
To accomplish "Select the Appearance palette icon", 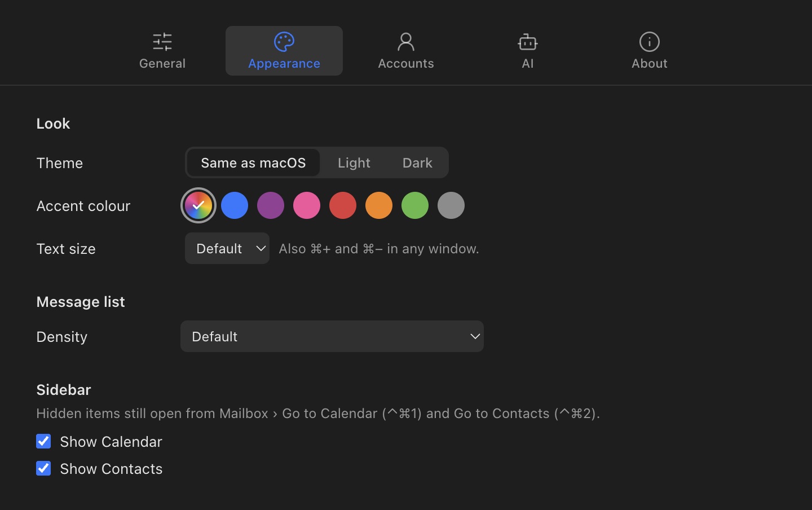I will [x=284, y=42].
